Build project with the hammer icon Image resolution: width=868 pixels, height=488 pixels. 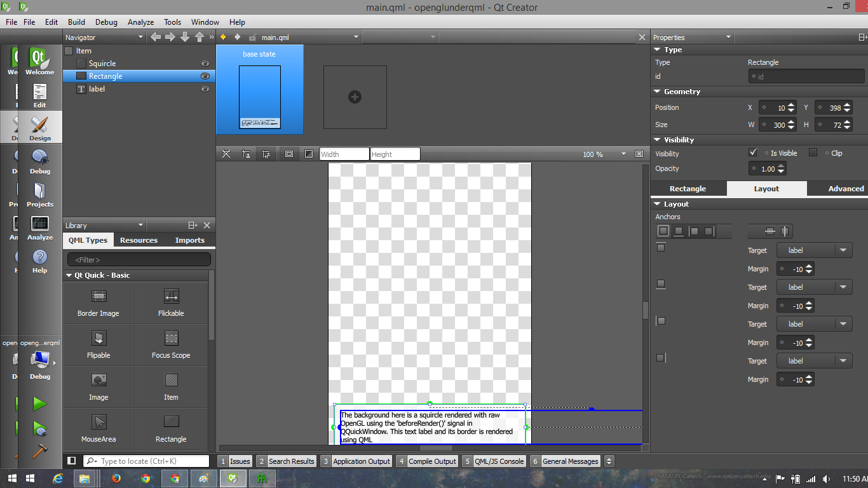tap(40, 451)
